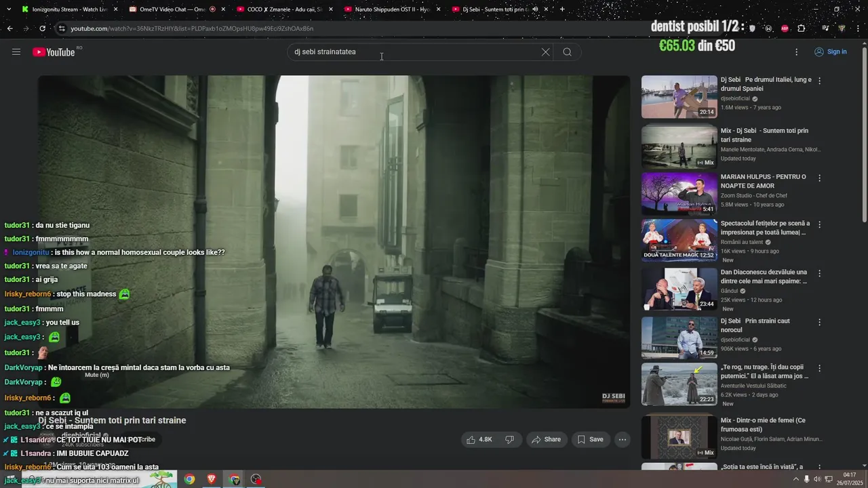Open the media control icon in browser toolbar
Screen dimensions: 868x488
click(825, 28)
